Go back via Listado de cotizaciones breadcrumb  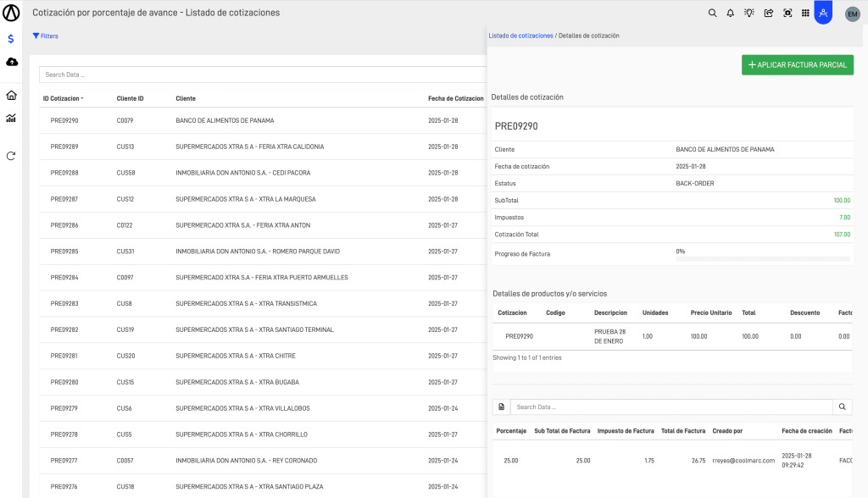[x=520, y=36]
